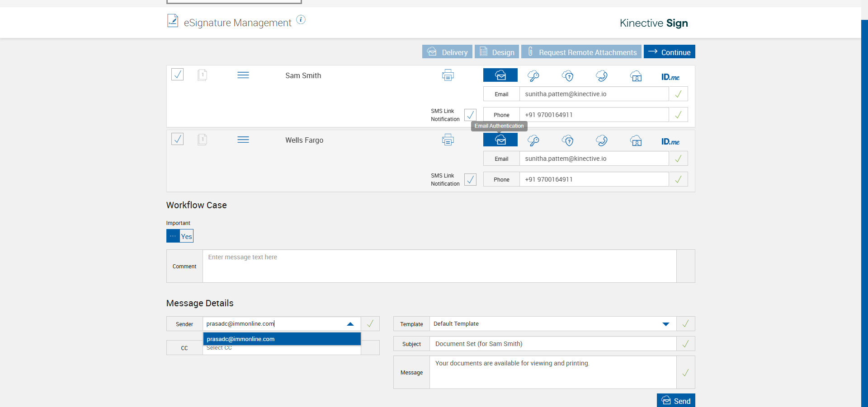Click the Kinective Sign logo

[x=654, y=23]
